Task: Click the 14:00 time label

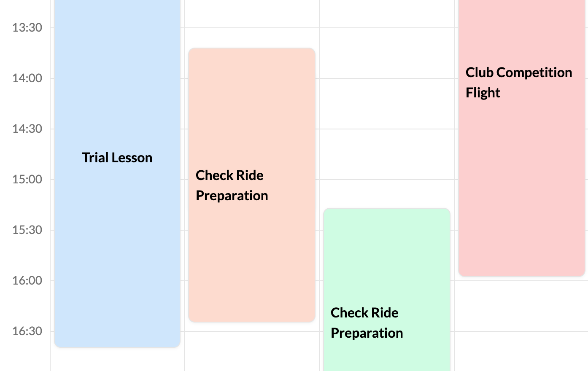Action: [x=27, y=78]
